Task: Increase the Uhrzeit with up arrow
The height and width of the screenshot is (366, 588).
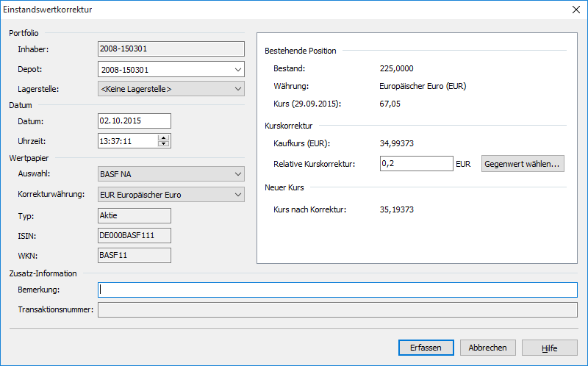Action: point(164,137)
